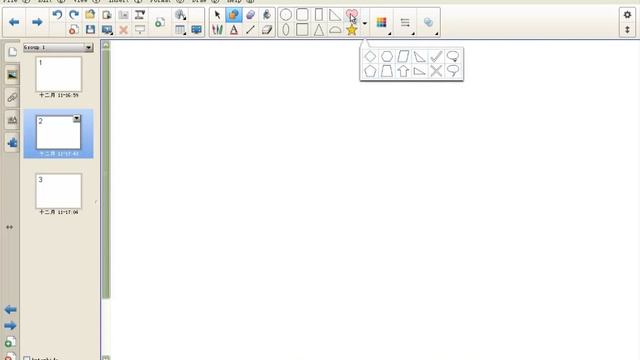The width and height of the screenshot is (640, 360).
Task: Click the sidebar's double-arrow move icon
Action: tap(10, 227)
